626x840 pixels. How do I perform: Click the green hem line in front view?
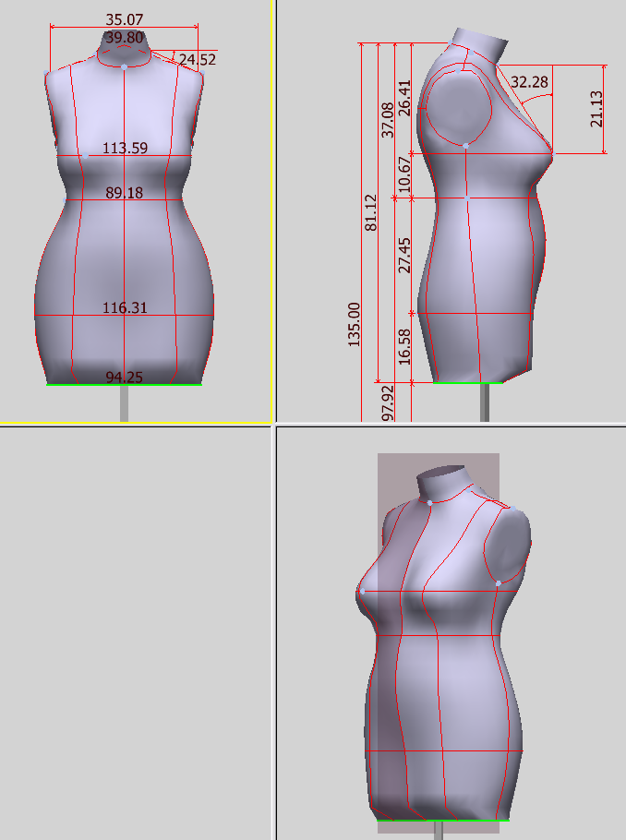[x=125, y=384]
